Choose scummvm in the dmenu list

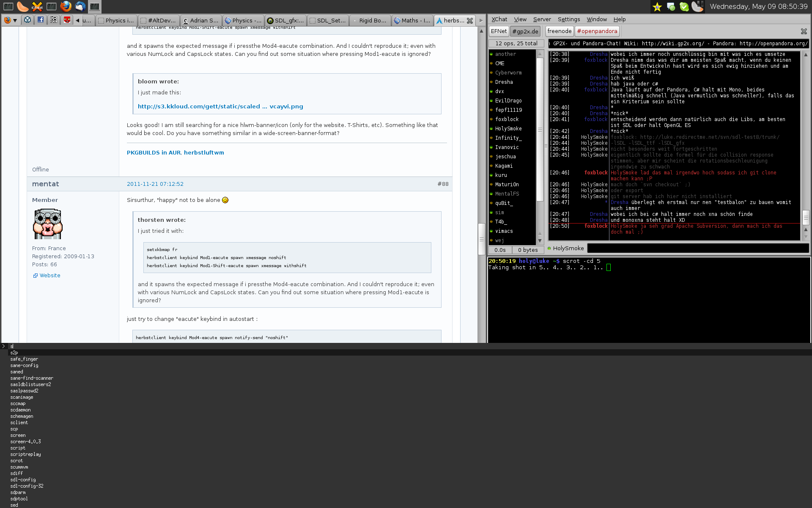tap(19, 467)
